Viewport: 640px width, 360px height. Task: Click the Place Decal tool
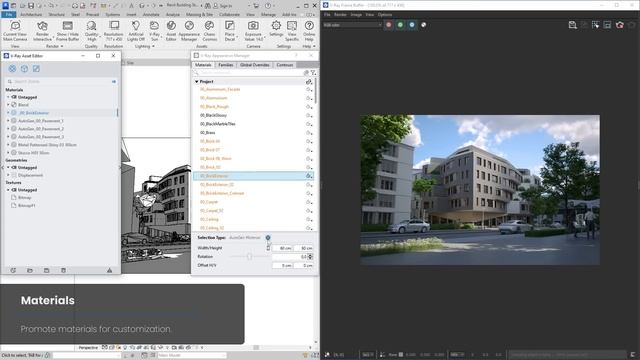[230, 31]
